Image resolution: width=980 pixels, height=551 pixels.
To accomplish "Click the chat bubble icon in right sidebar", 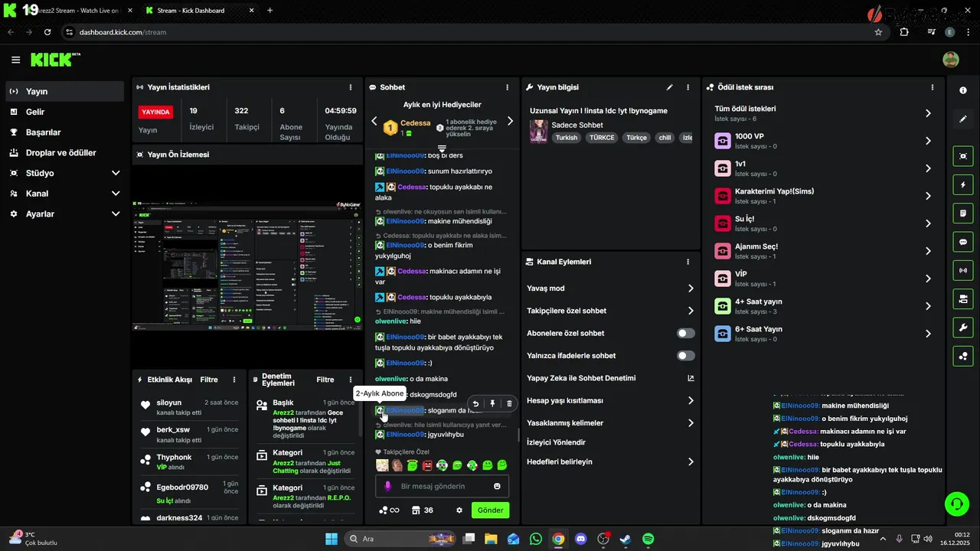I will [x=962, y=242].
